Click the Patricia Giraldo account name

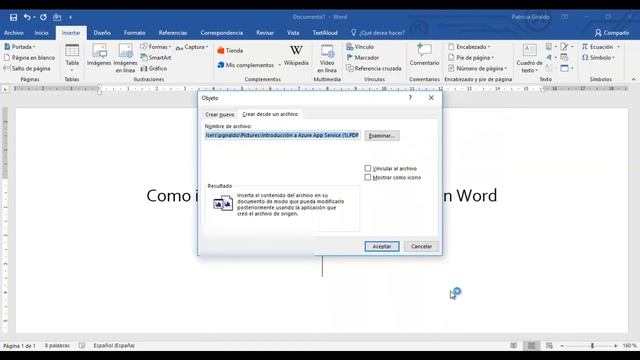click(x=530, y=17)
